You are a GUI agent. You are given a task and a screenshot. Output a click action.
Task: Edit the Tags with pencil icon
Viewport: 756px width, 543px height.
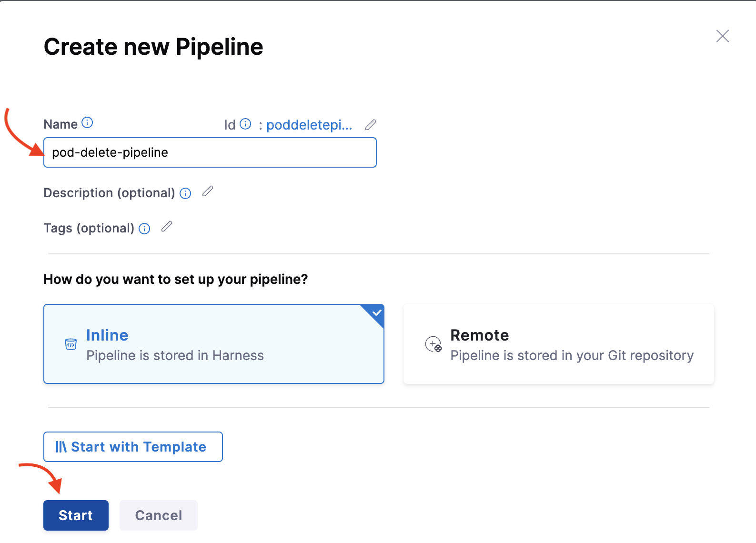coord(167,227)
